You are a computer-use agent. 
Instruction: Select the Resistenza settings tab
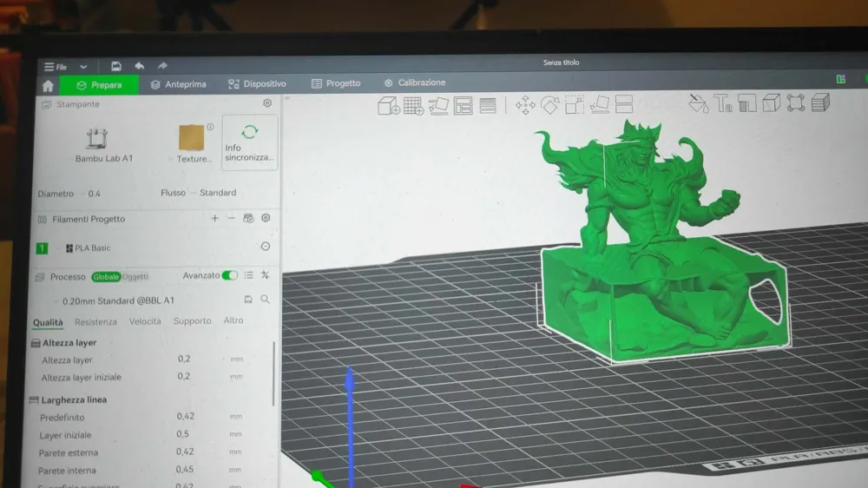click(x=95, y=322)
